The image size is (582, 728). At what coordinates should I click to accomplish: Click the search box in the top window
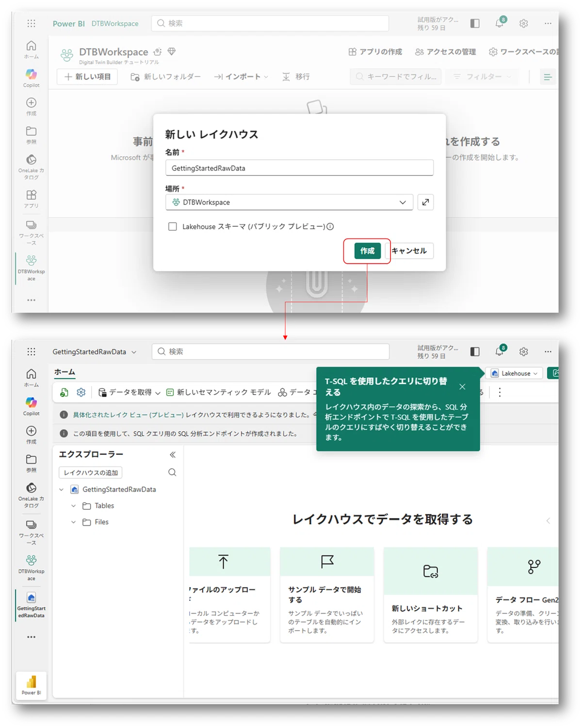[270, 23]
